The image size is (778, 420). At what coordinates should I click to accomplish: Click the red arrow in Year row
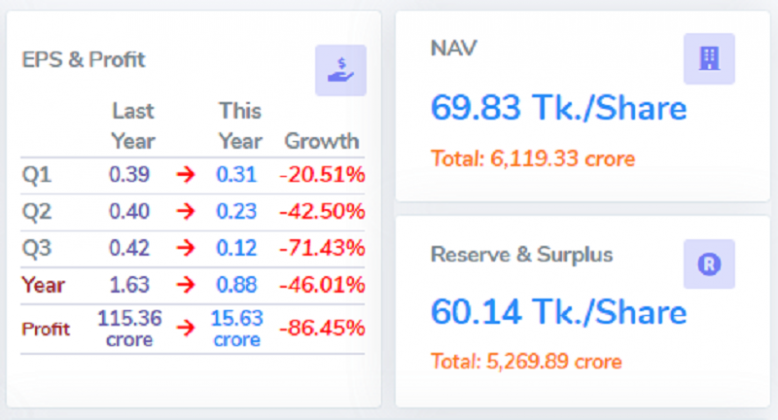click(x=185, y=284)
